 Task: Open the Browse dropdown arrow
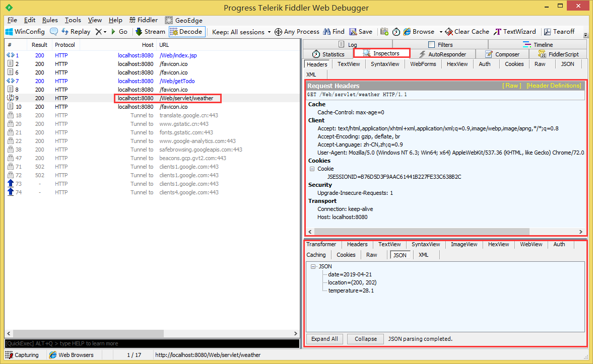pyautogui.click(x=440, y=32)
